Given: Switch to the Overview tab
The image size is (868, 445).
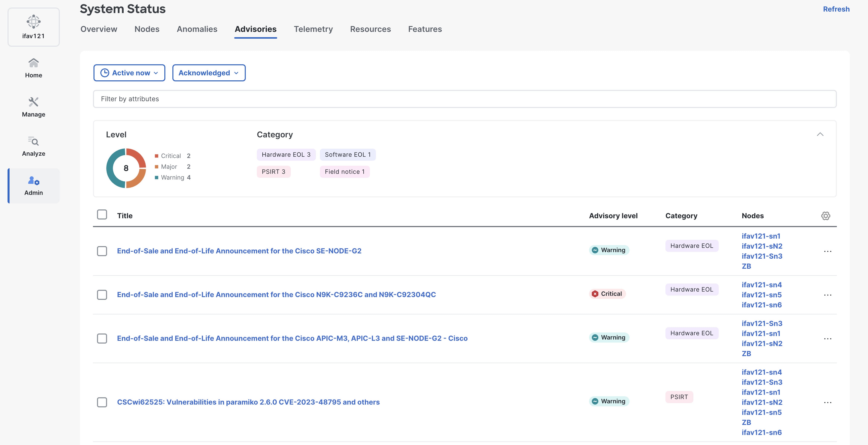Looking at the screenshot, I should tap(99, 29).
